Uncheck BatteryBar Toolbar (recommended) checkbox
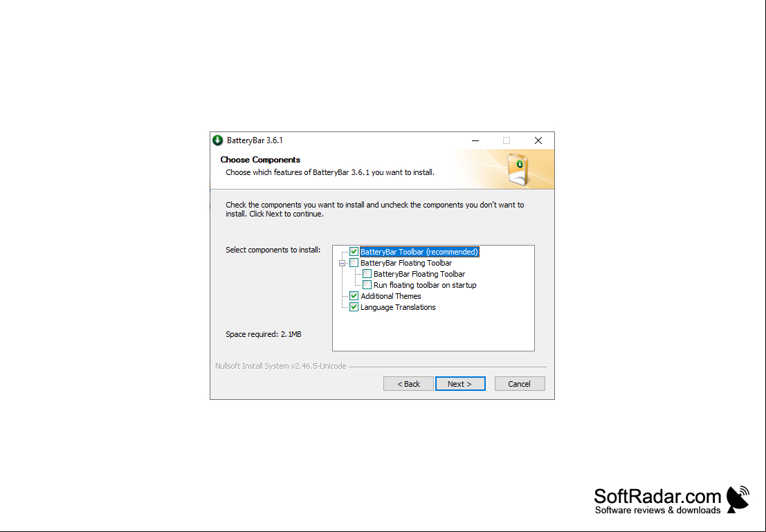The image size is (766, 532). [354, 252]
